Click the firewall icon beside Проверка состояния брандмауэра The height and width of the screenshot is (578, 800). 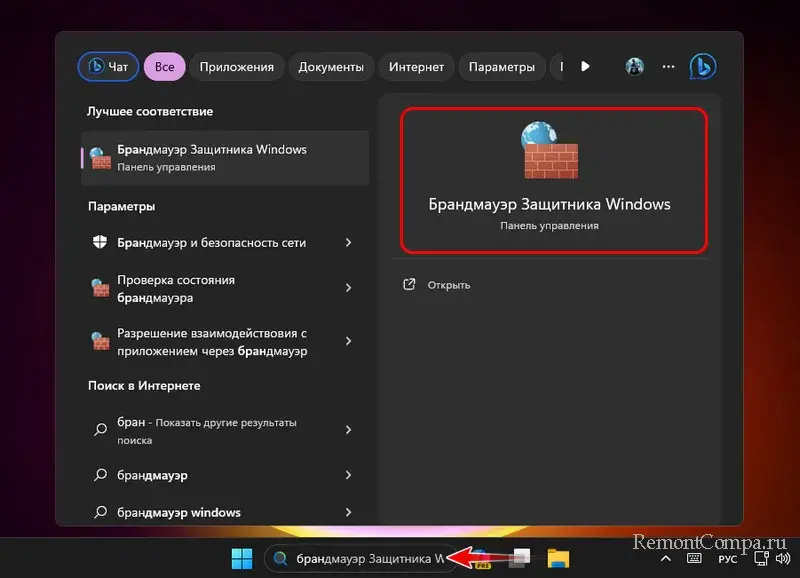(x=100, y=288)
